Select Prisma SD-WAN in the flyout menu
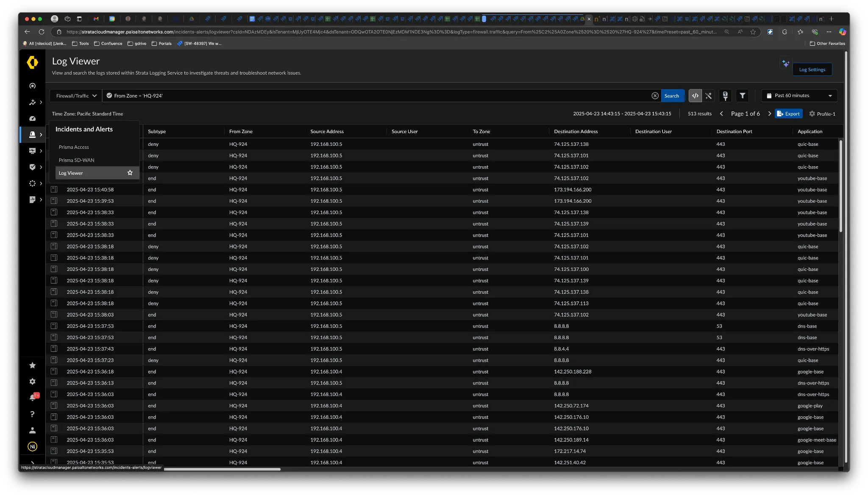868x496 pixels. coord(76,160)
